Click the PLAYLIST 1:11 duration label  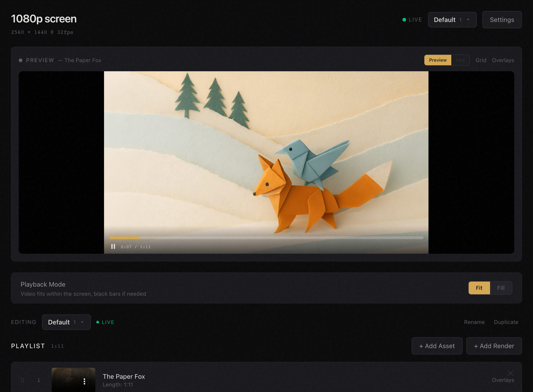[x=57, y=346]
